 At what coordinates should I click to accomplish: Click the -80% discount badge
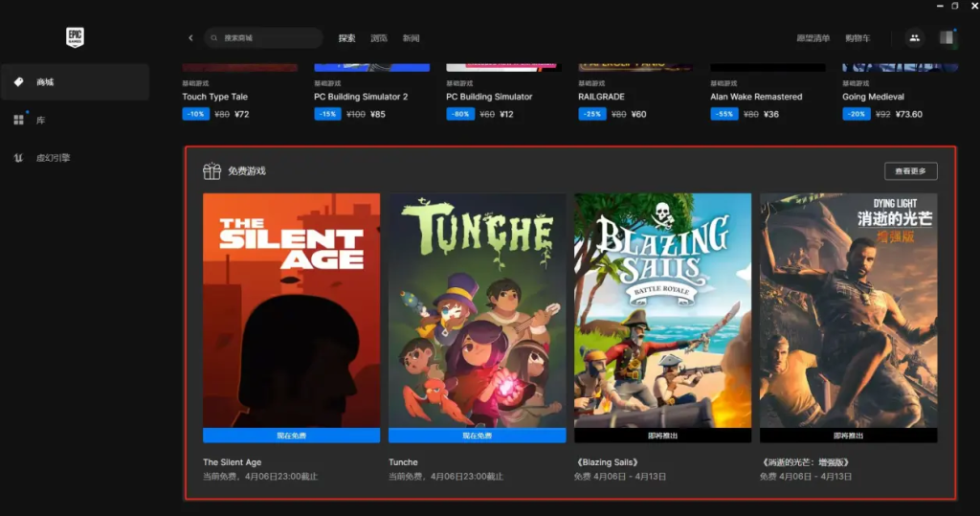point(460,114)
